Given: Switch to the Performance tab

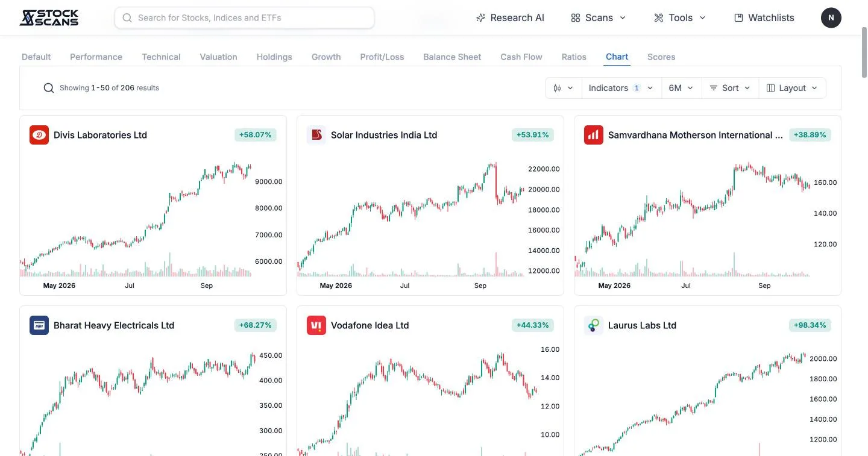Looking at the screenshot, I should pos(96,57).
